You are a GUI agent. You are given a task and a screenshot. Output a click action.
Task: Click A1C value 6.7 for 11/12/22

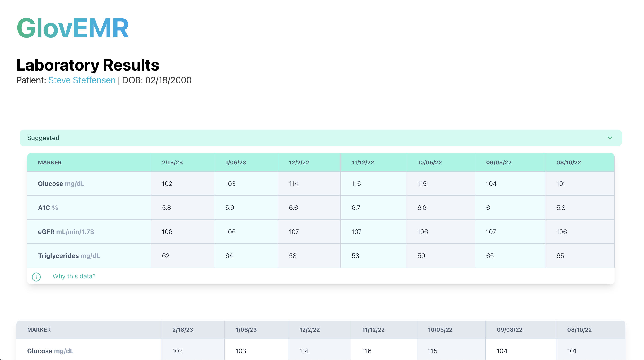coord(356,208)
